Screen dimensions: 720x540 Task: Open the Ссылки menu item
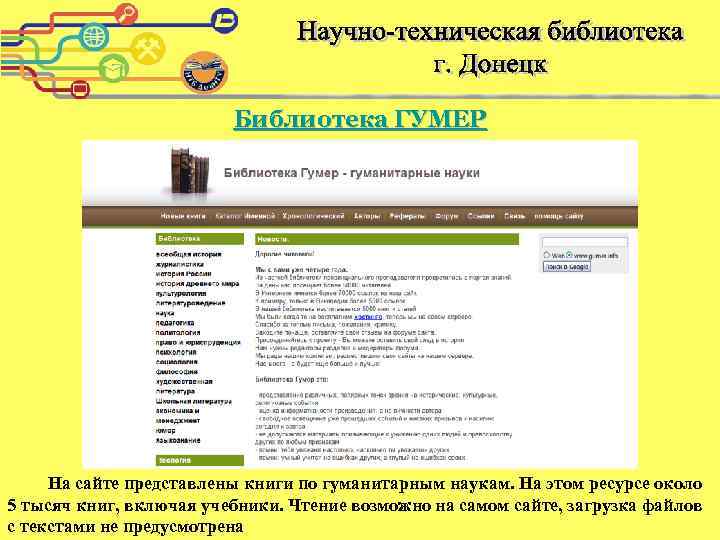[x=481, y=216]
